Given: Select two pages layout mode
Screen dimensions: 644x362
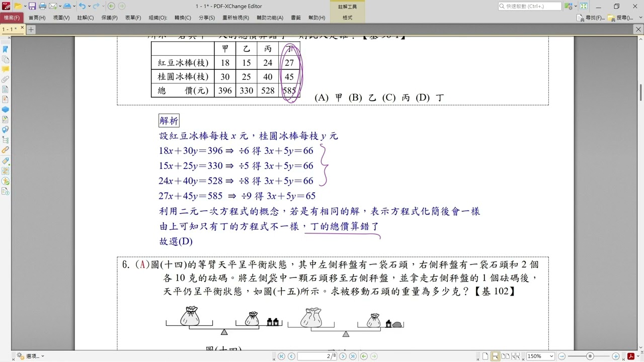Looking at the screenshot, I should (505, 356).
